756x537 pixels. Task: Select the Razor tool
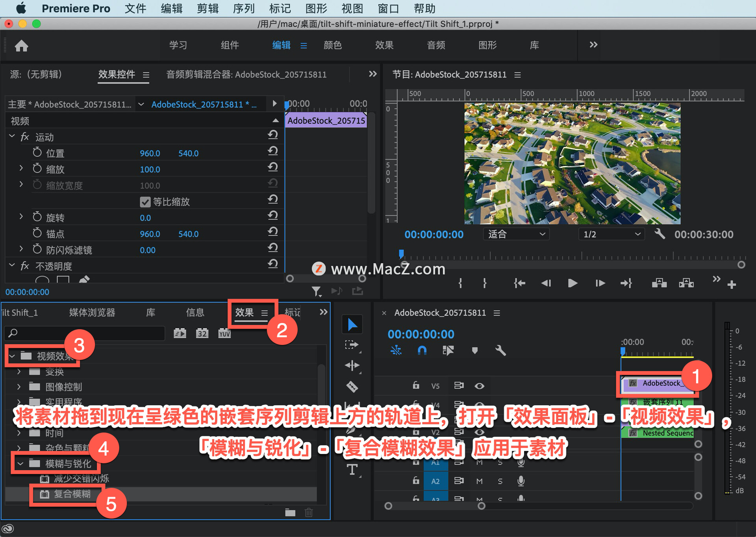click(x=352, y=387)
